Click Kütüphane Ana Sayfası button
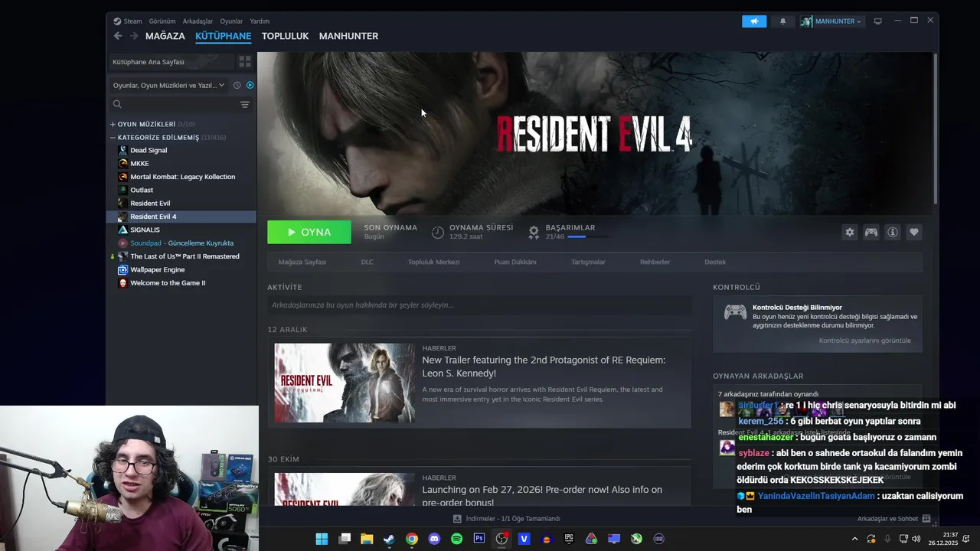This screenshot has height=551, width=980. tap(171, 61)
